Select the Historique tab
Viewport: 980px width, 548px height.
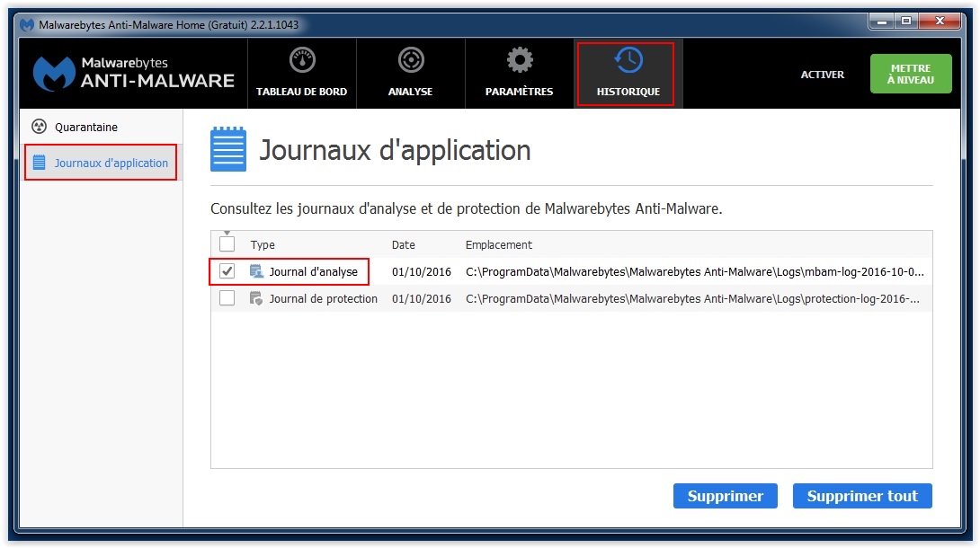(x=628, y=74)
